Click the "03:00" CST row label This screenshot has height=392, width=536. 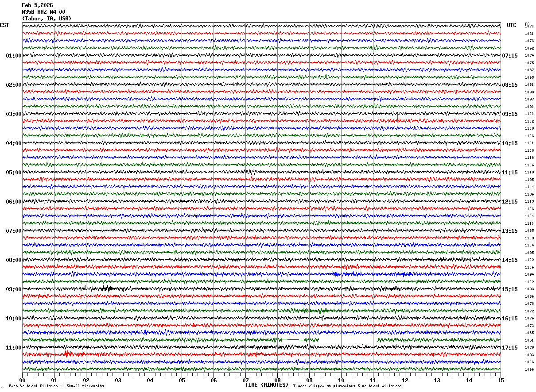[14, 114]
